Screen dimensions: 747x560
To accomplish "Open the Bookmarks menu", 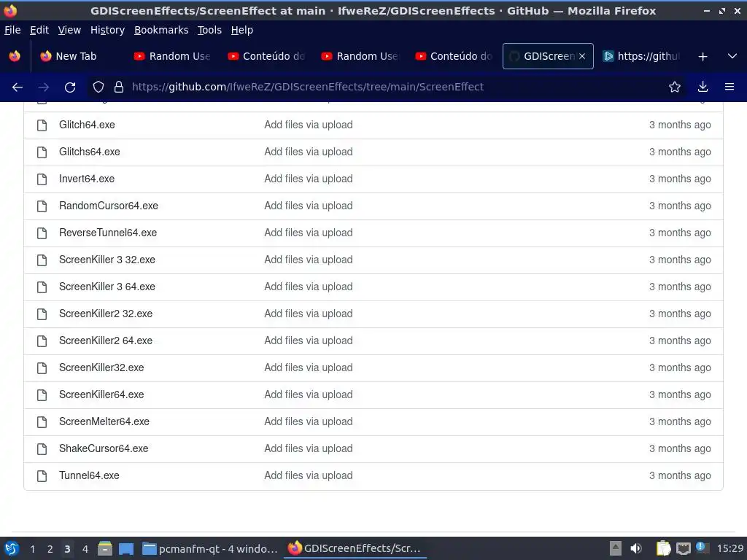I will pyautogui.click(x=161, y=30).
